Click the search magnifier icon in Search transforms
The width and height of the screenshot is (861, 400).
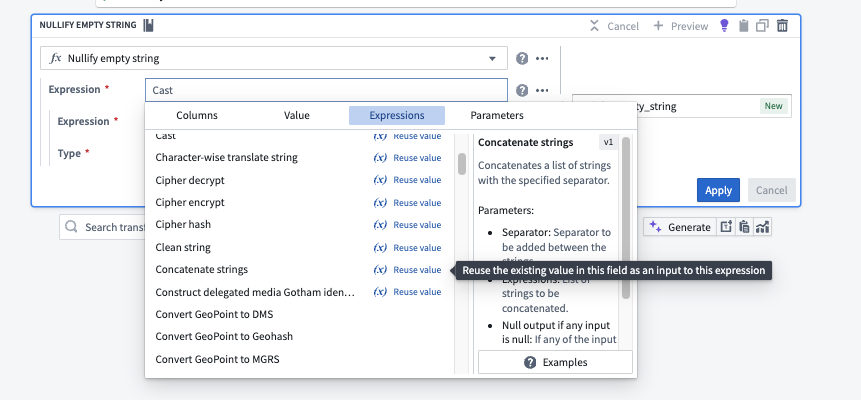pos(71,227)
